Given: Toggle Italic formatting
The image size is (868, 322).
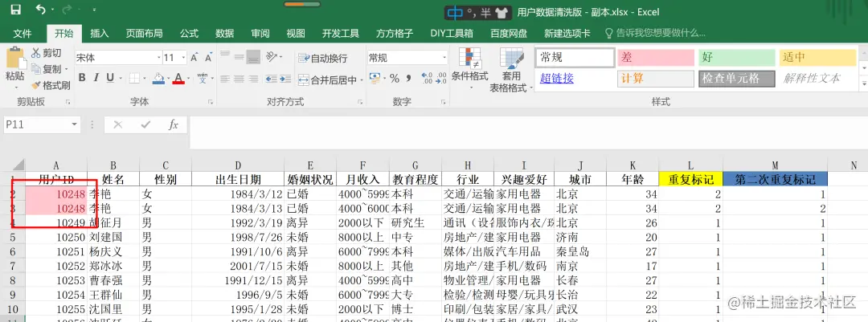Looking at the screenshot, I should click(96, 77).
